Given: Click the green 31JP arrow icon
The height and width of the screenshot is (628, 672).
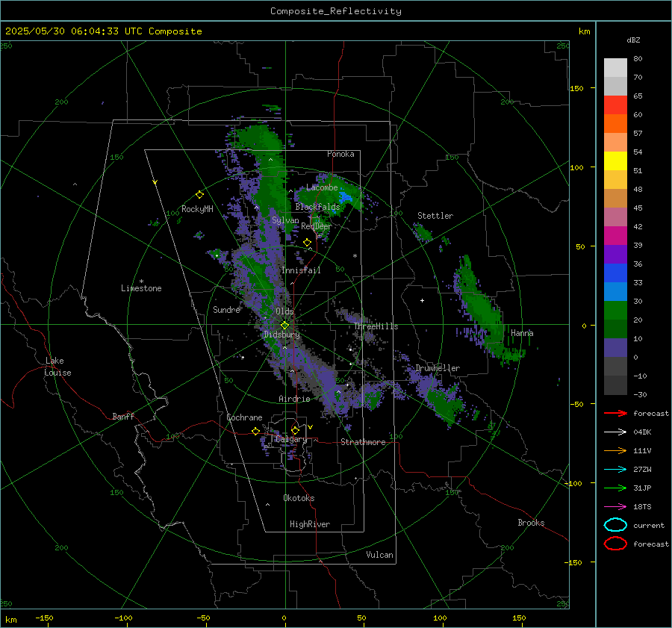Looking at the screenshot, I should (x=615, y=488).
